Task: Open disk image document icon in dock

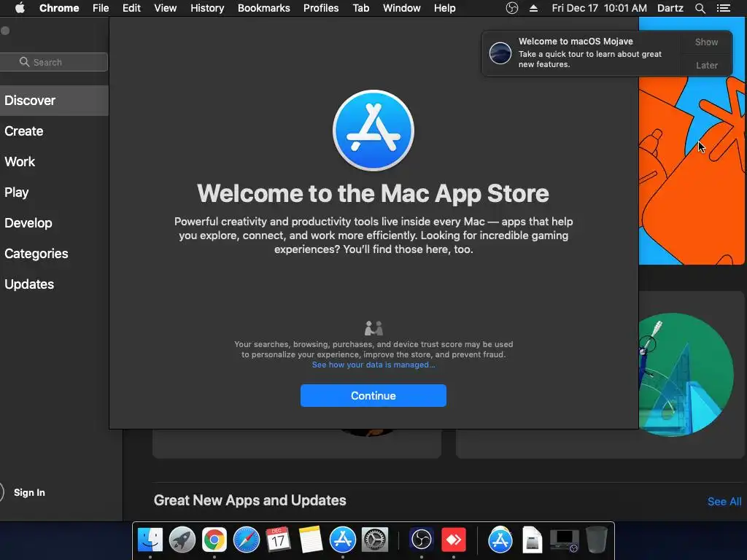Action: click(x=532, y=540)
